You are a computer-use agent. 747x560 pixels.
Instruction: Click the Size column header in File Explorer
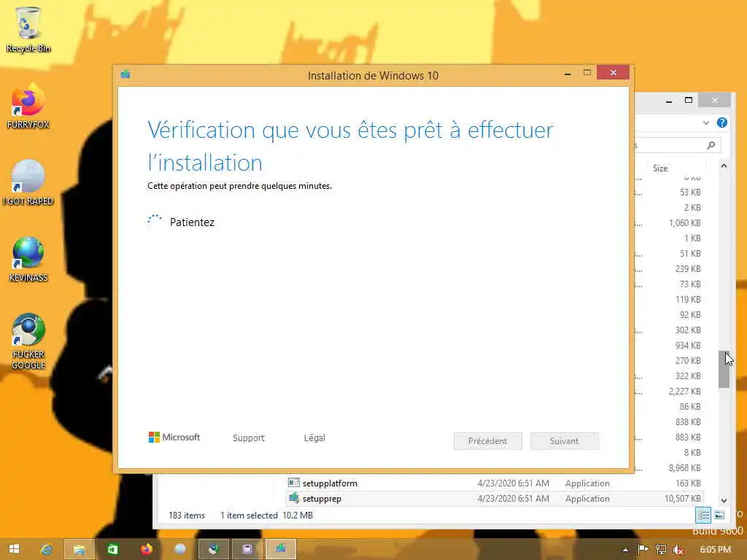point(660,168)
